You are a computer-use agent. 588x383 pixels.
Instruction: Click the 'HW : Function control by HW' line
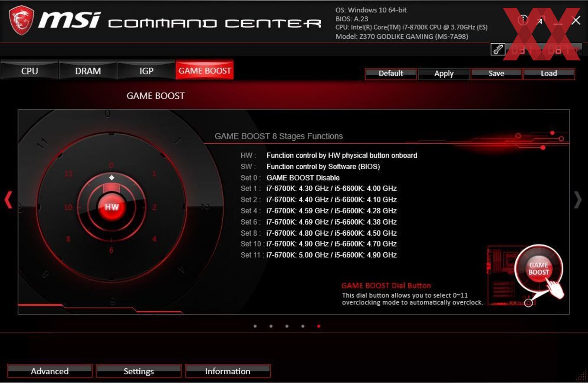(x=329, y=155)
